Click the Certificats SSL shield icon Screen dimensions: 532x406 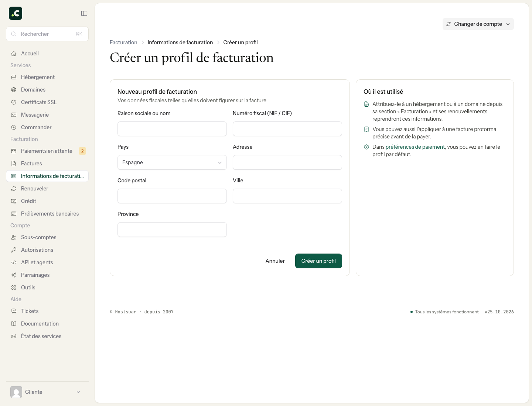click(x=14, y=102)
